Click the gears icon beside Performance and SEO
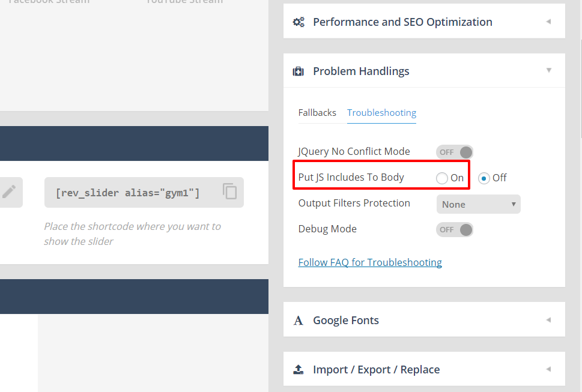Viewport: 582px width, 392px height. pos(299,22)
